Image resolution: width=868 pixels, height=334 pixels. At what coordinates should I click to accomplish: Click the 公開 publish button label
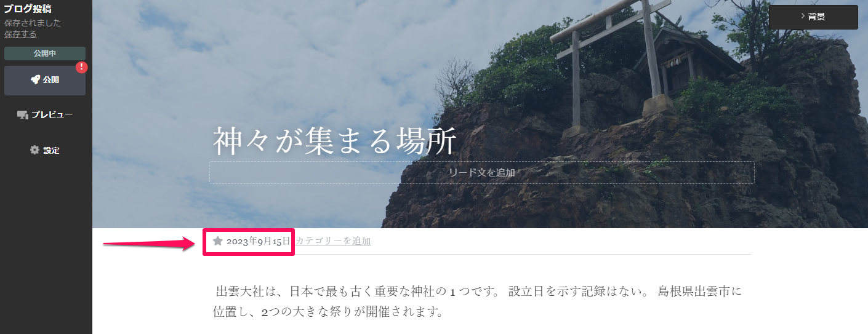(x=51, y=80)
